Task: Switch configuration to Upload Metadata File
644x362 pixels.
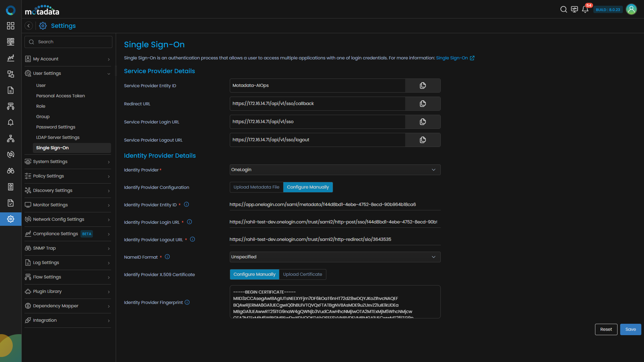Action: (x=256, y=187)
